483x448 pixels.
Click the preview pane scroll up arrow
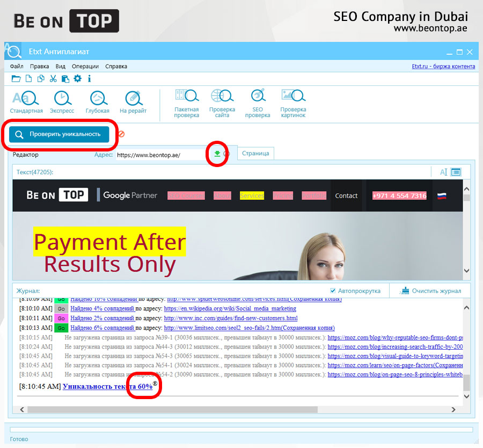tap(467, 189)
